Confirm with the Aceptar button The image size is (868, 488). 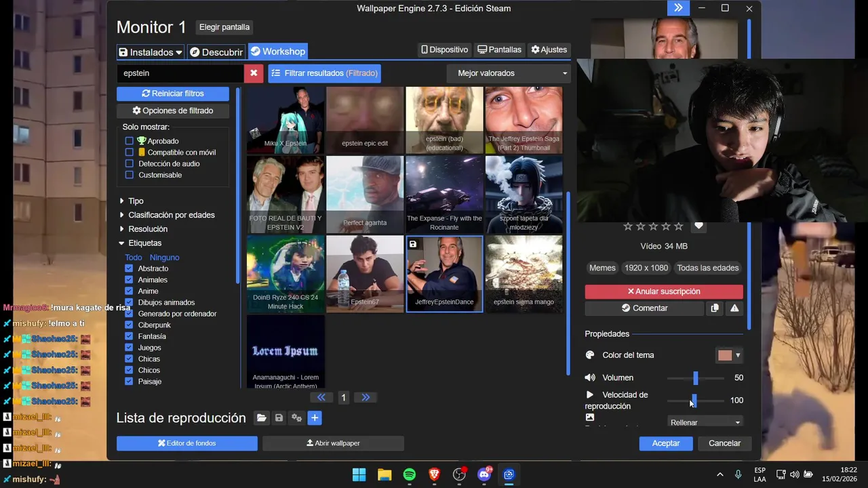666,443
